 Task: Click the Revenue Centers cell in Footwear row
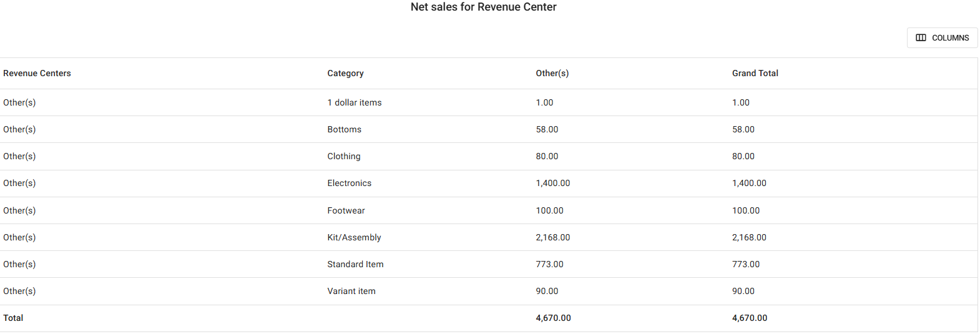[x=19, y=211]
